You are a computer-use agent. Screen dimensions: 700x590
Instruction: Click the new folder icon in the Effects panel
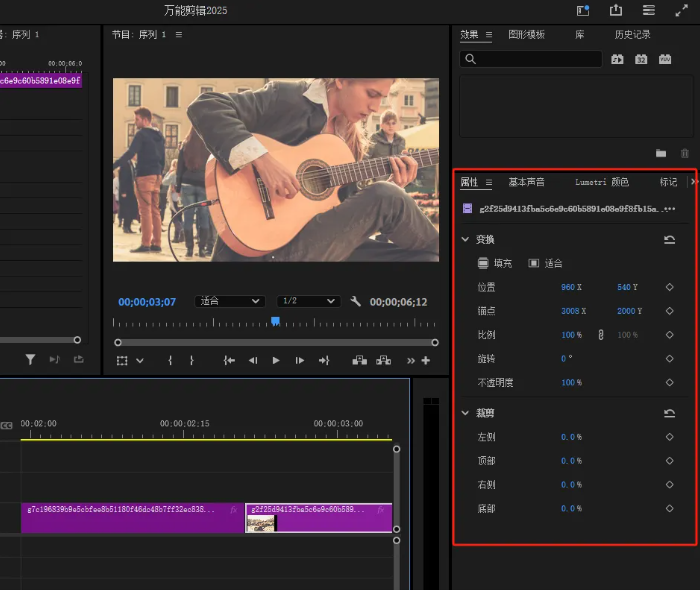pos(661,153)
